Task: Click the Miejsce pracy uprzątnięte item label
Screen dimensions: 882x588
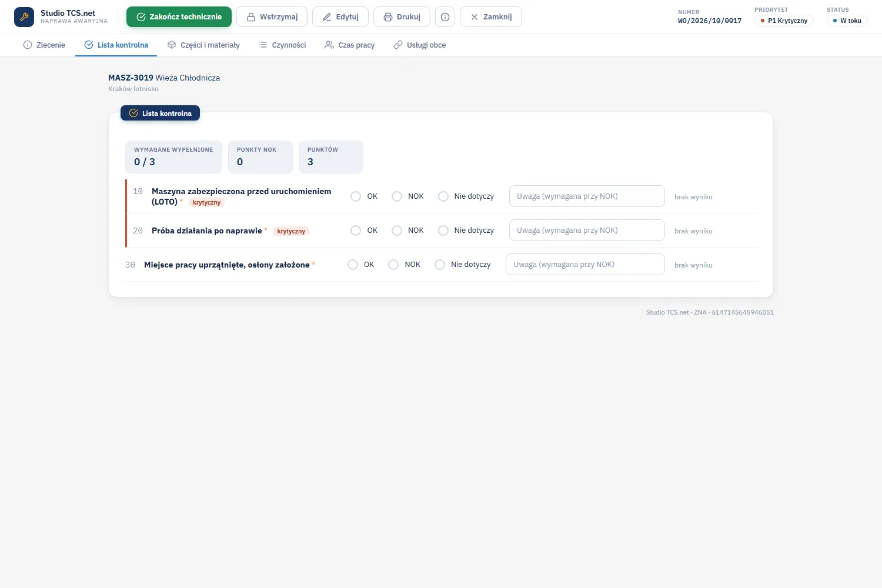Action: 227,265
